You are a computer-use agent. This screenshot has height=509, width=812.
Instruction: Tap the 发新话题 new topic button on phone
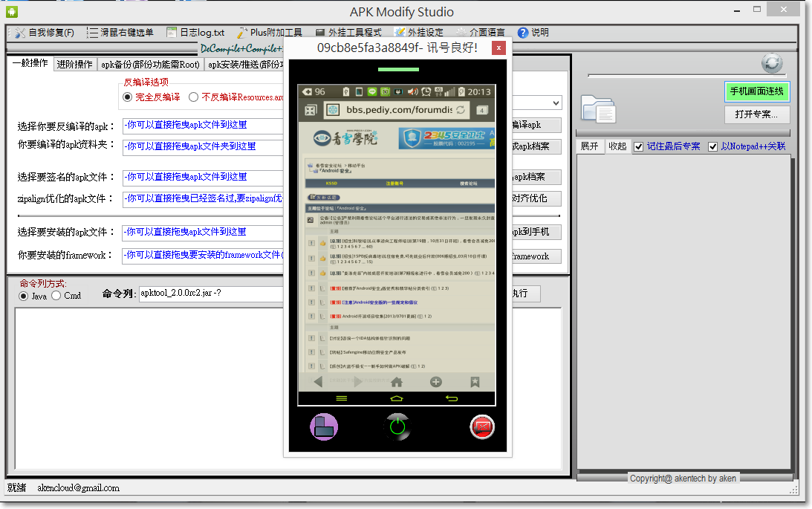(x=323, y=197)
